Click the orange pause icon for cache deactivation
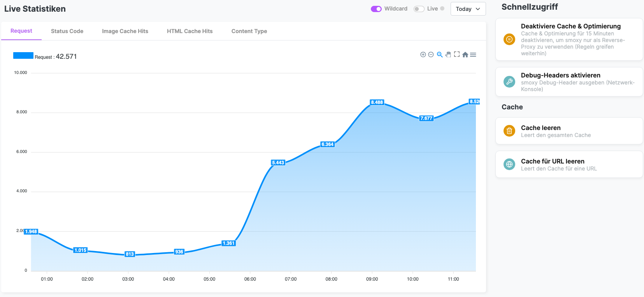 pos(509,39)
